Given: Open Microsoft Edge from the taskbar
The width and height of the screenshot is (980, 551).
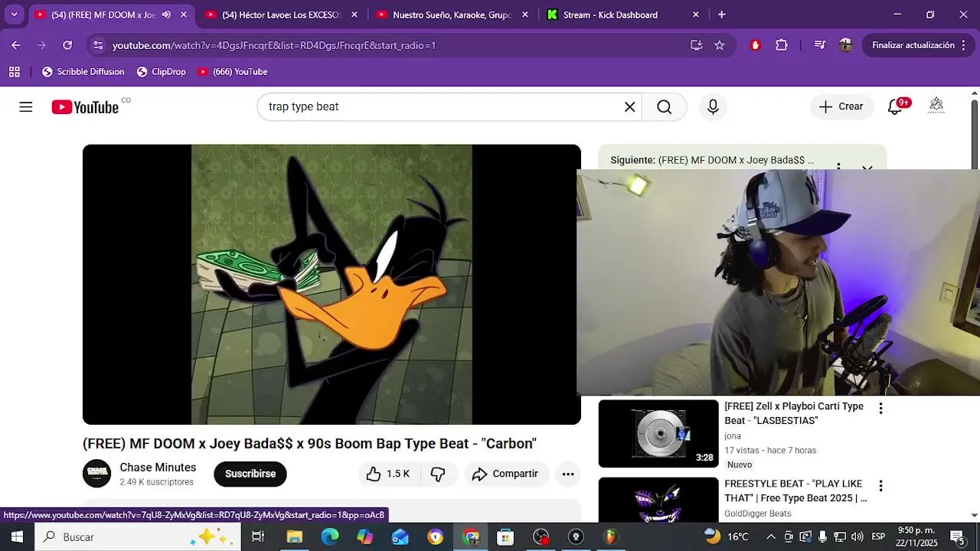Looking at the screenshot, I should point(330,536).
